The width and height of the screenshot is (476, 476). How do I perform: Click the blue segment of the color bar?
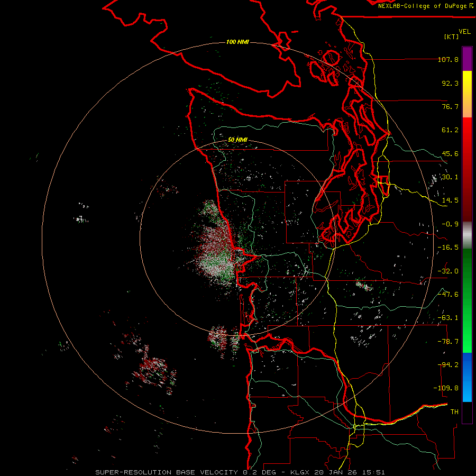pos(467,377)
